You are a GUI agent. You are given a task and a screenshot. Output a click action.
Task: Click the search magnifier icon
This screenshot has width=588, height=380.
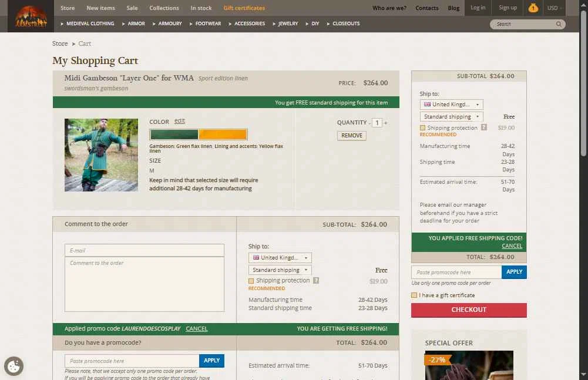pos(559,24)
